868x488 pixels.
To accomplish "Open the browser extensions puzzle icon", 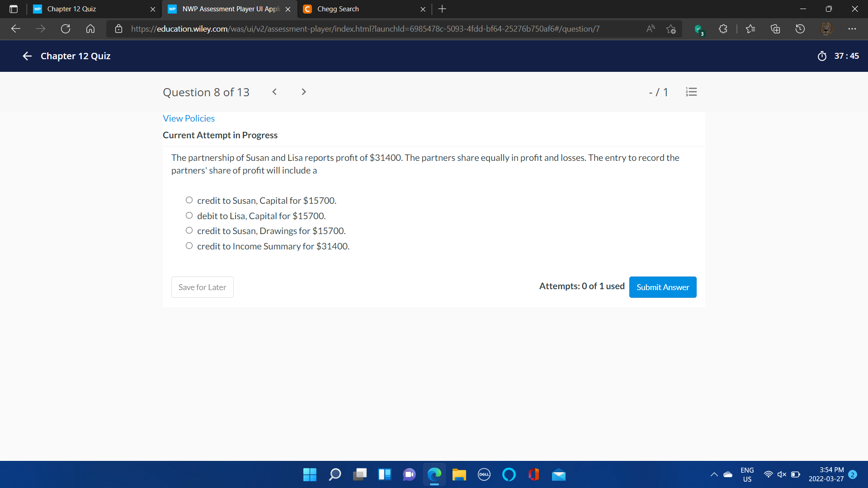I will [x=723, y=29].
